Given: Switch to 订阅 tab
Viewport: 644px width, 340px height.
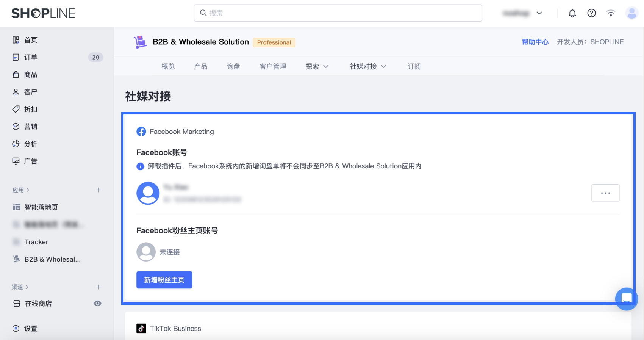Looking at the screenshot, I should [414, 66].
